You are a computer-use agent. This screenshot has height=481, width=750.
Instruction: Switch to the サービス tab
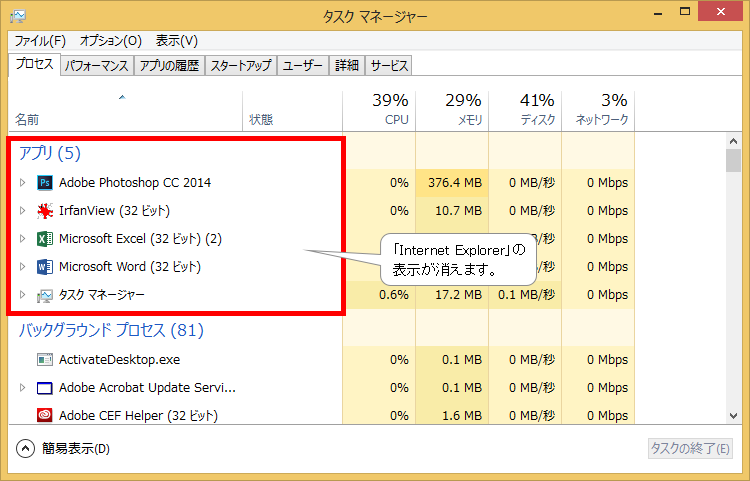pos(389,66)
